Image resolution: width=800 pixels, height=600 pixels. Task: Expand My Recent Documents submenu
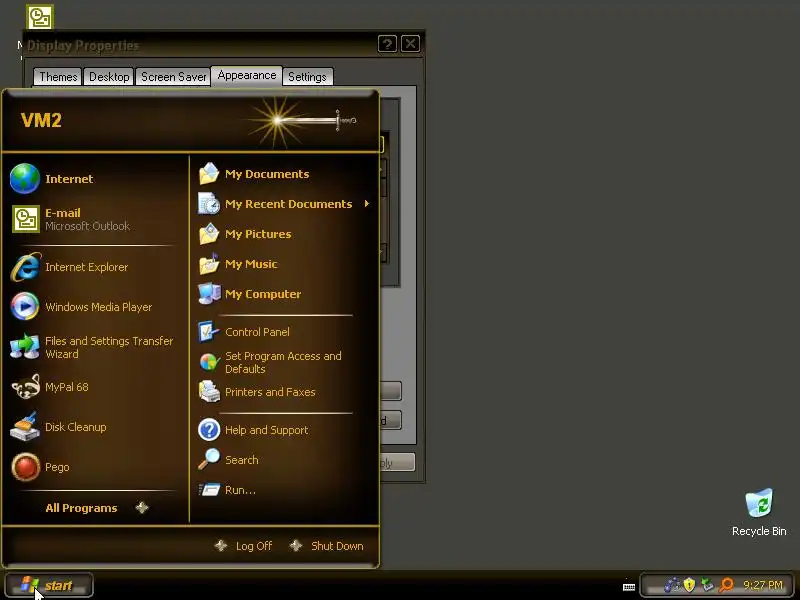tap(284, 204)
